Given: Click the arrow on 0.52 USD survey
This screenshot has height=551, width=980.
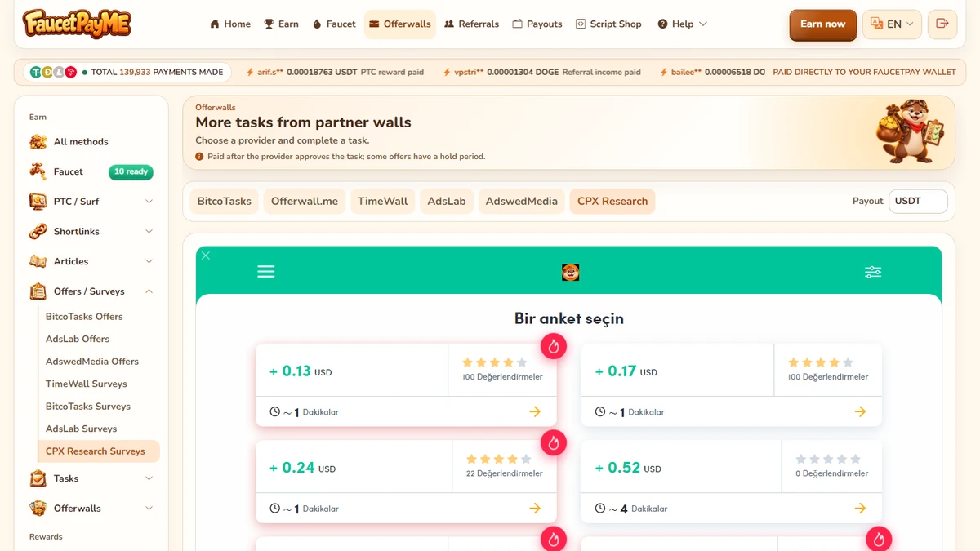Looking at the screenshot, I should pos(860,509).
